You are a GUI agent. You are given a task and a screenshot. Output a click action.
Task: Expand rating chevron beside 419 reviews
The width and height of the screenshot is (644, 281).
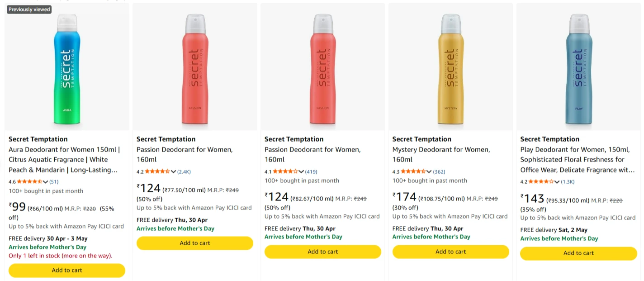click(301, 171)
